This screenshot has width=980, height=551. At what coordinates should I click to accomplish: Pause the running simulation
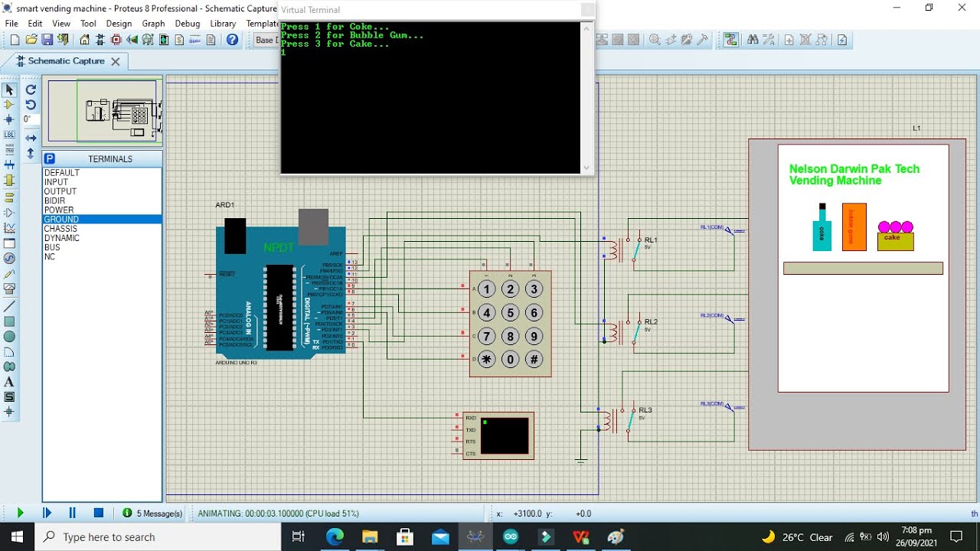click(73, 513)
